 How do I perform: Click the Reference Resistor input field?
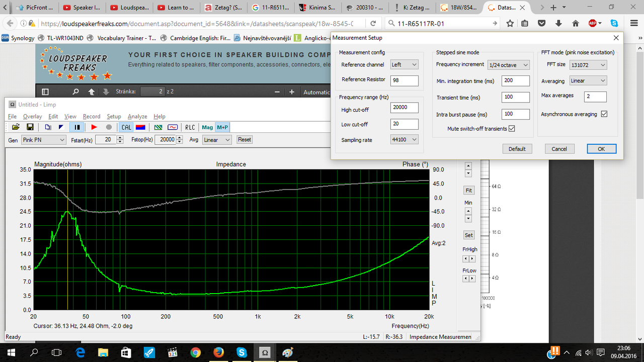click(404, 80)
